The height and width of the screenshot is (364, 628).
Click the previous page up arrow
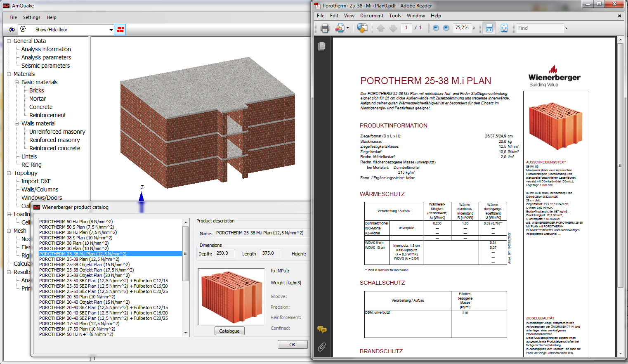point(380,28)
